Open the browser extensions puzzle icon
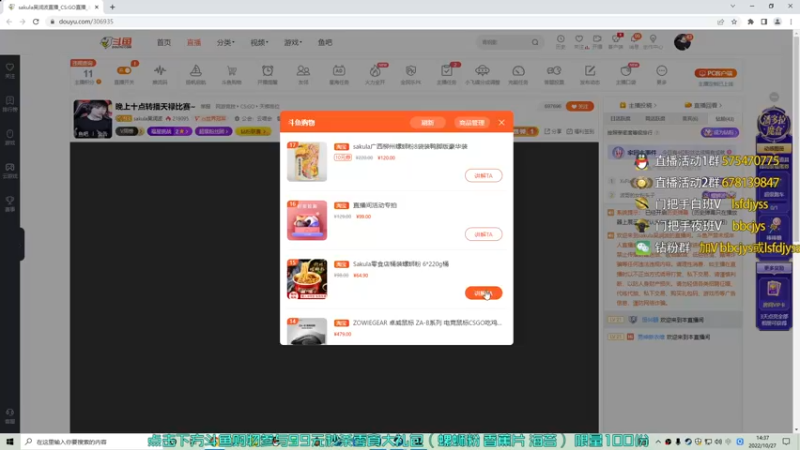Screen dimensions: 800x450 click(x=751, y=21)
